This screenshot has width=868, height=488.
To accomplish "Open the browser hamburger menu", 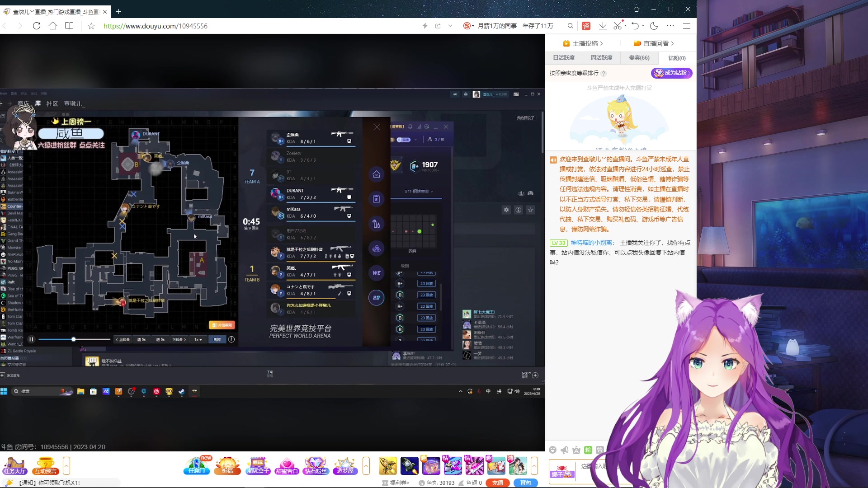I will coord(687,26).
